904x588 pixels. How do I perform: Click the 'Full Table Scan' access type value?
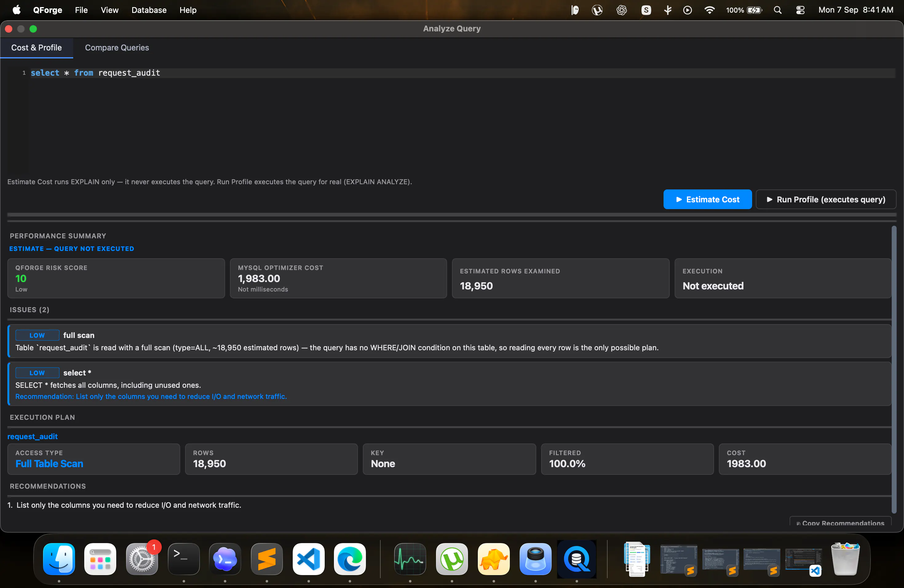click(50, 463)
